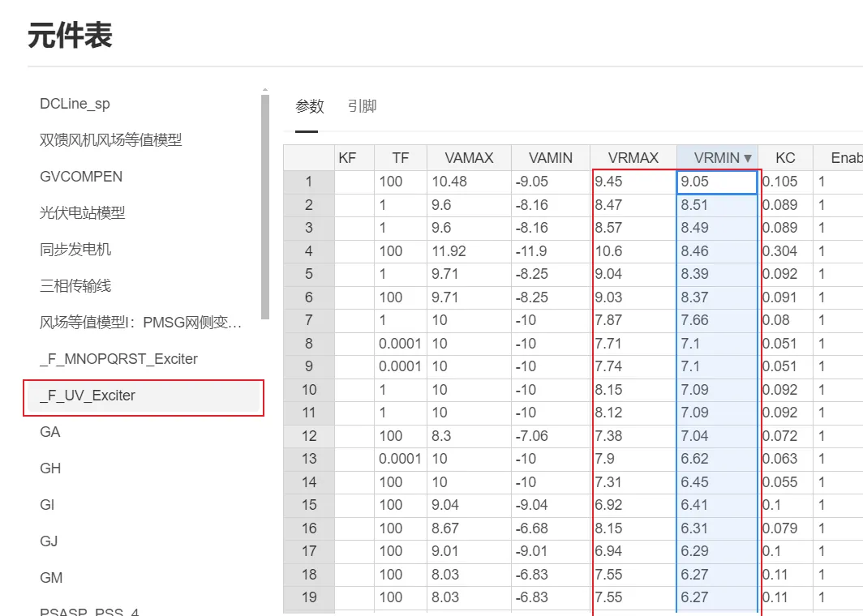Select _F_MNOPQRST_Exciter in the sidebar
This screenshot has height=616, width=863.
click(x=118, y=359)
